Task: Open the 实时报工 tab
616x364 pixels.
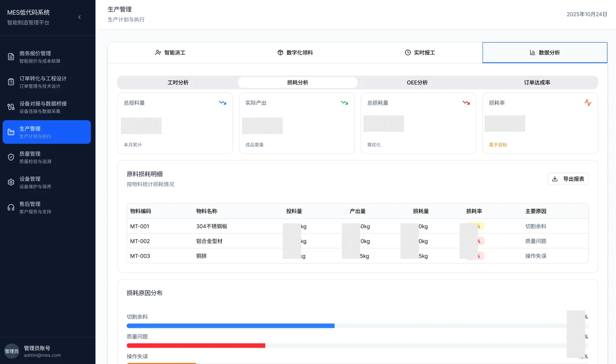Action: click(420, 52)
